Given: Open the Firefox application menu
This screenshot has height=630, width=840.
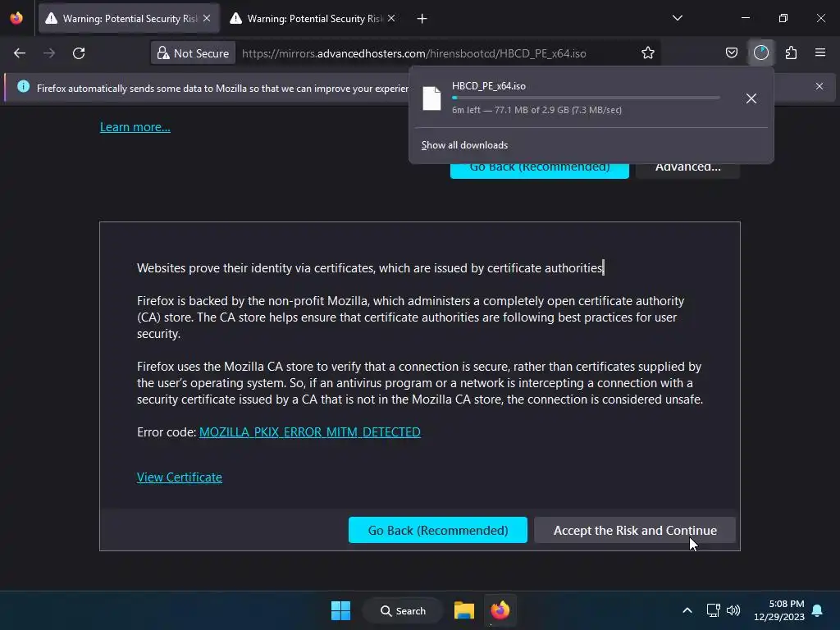Looking at the screenshot, I should 820,53.
